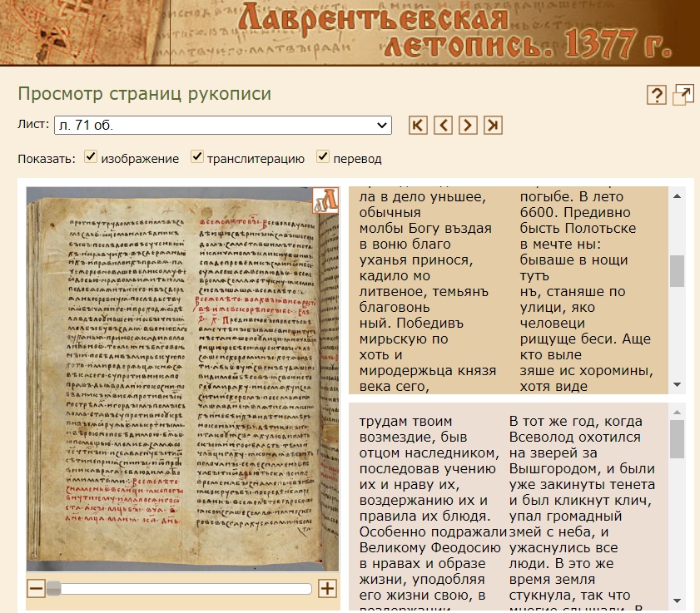Screen dimensions: 700x613
Task: Uncheck the перевод checkbox
Action: point(323,156)
